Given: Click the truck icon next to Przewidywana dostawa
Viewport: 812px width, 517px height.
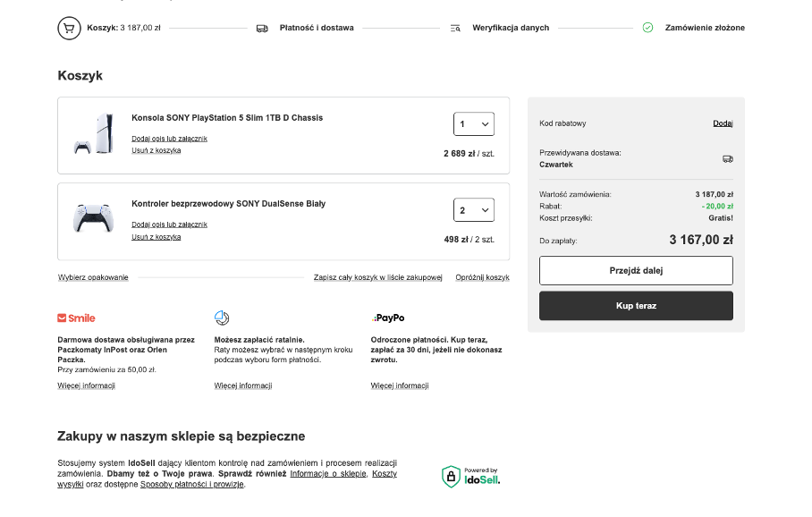Looking at the screenshot, I should (728, 159).
